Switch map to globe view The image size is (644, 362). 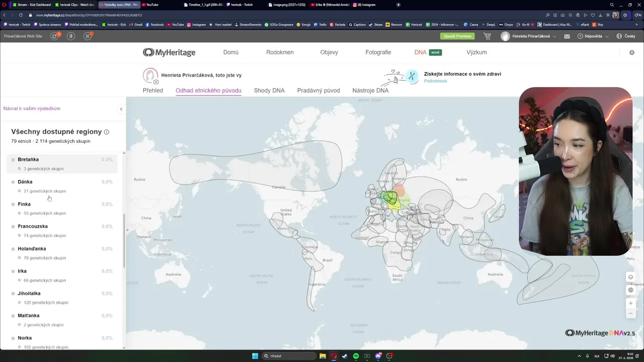pos(630,290)
